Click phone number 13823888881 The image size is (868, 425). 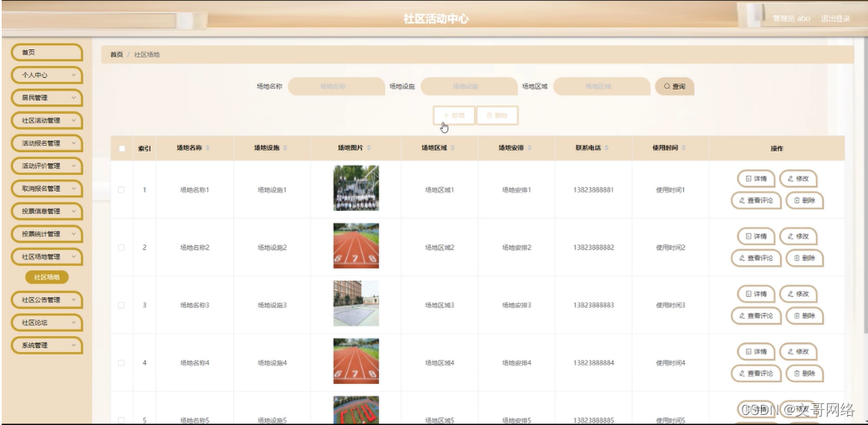[594, 190]
